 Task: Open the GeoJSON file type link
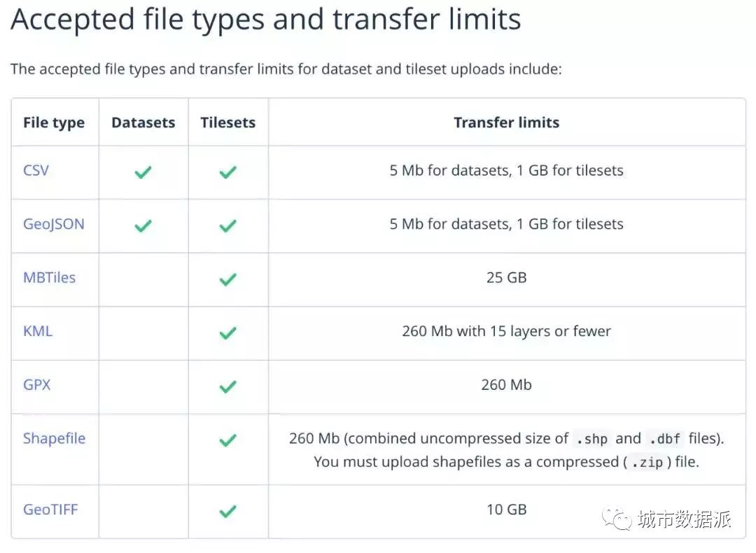tap(53, 224)
